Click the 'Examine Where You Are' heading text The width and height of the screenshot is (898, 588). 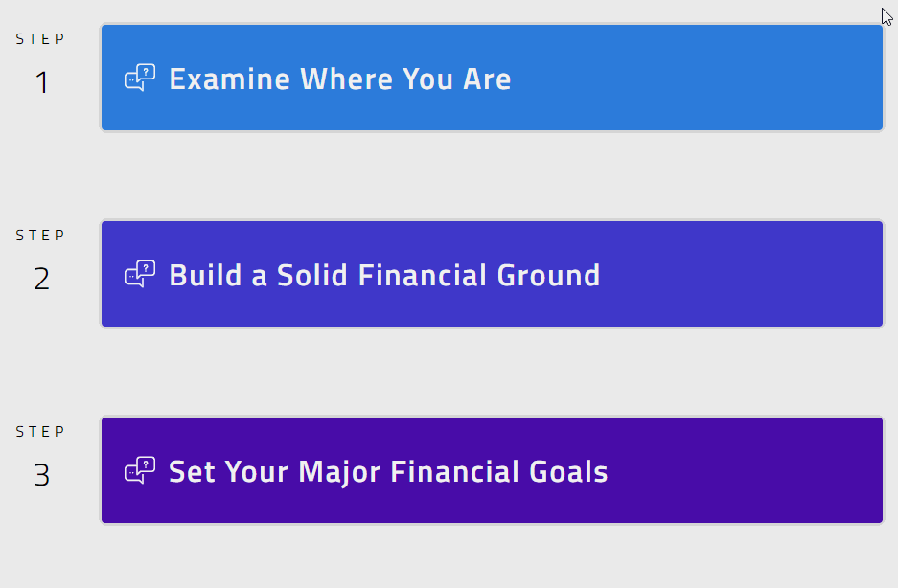[x=339, y=79]
